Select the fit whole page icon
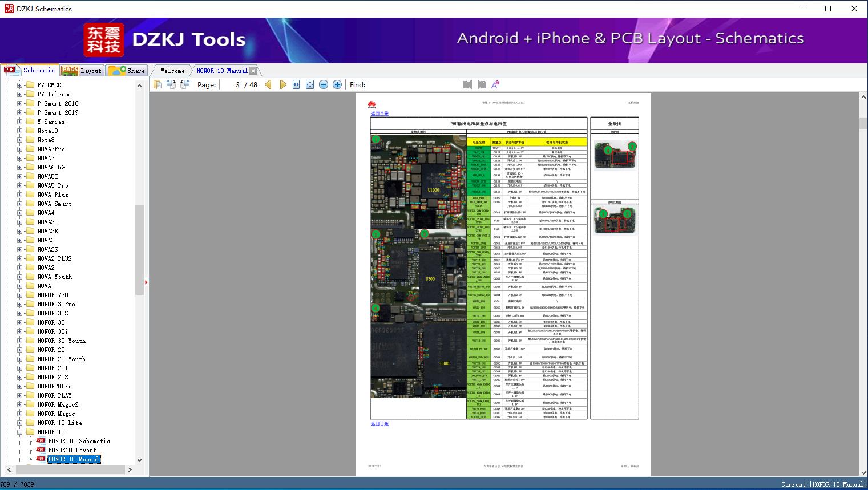The width and height of the screenshot is (868, 490). [x=309, y=84]
